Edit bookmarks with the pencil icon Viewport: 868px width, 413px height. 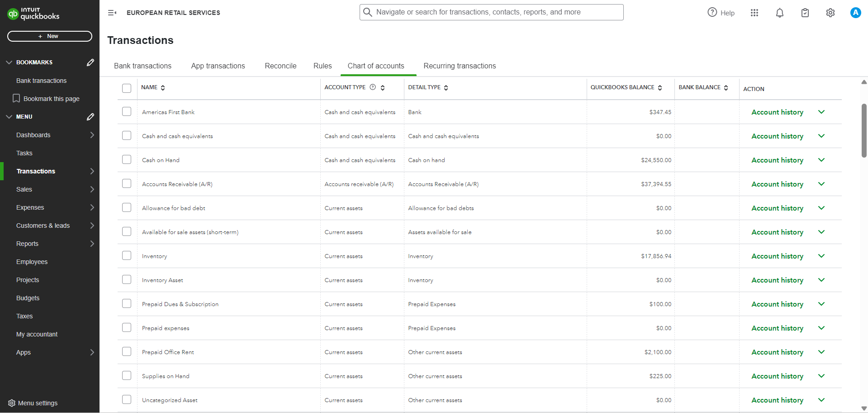[90, 62]
